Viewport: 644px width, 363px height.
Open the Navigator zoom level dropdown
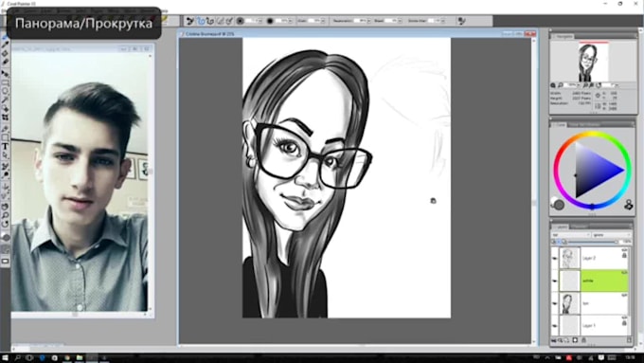pyautogui.click(x=579, y=85)
